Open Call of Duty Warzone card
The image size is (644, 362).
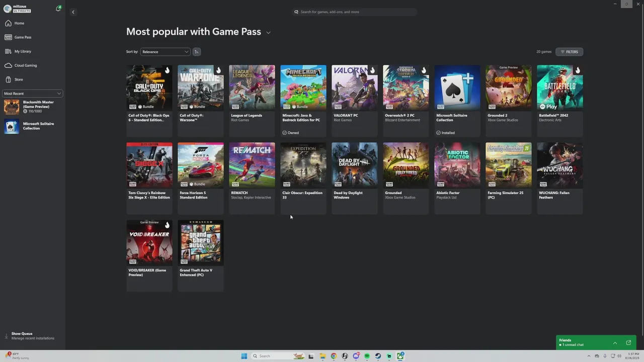point(201,101)
